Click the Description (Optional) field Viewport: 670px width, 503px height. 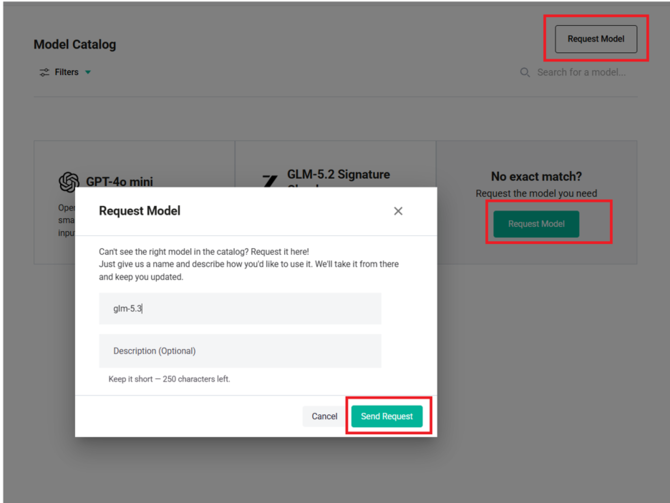click(x=240, y=351)
